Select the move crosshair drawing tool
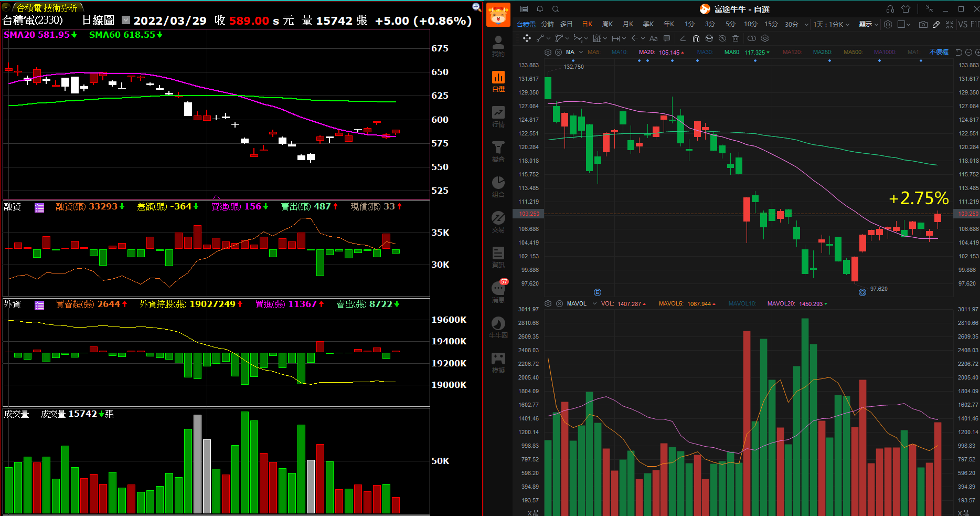The height and width of the screenshot is (516, 980). tap(527, 38)
